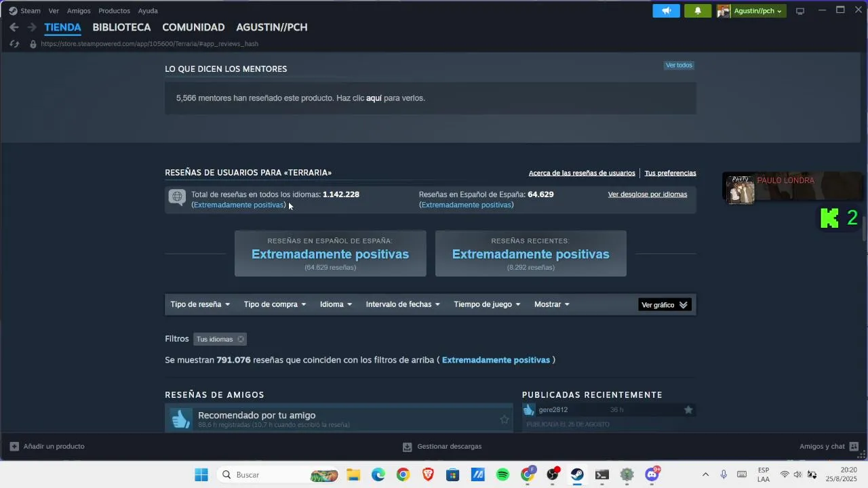Screen dimensions: 868x488
Task: Open Discord from taskbar
Action: point(652,474)
